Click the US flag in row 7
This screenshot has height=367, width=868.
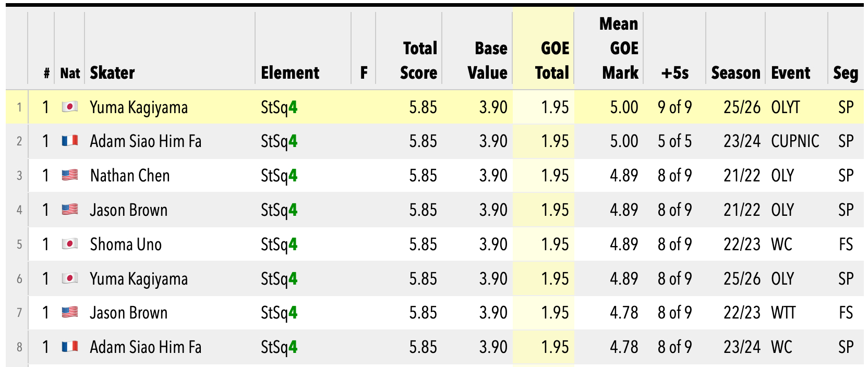click(70, 312)
